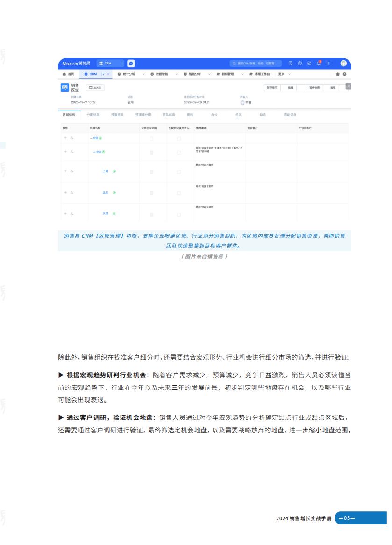Click the list-layout icon next to CRM tab
This screenshot has width=392, height=545.
tap(103, 74)
